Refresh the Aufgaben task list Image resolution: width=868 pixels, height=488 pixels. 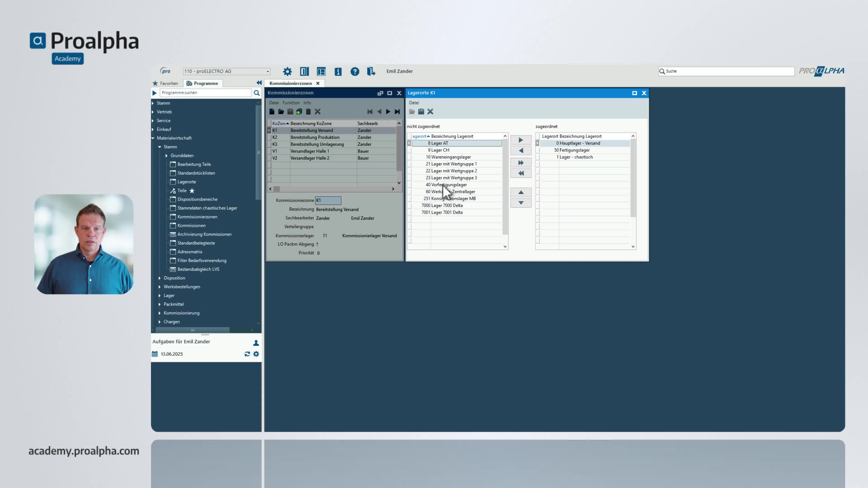pos(247,354)
